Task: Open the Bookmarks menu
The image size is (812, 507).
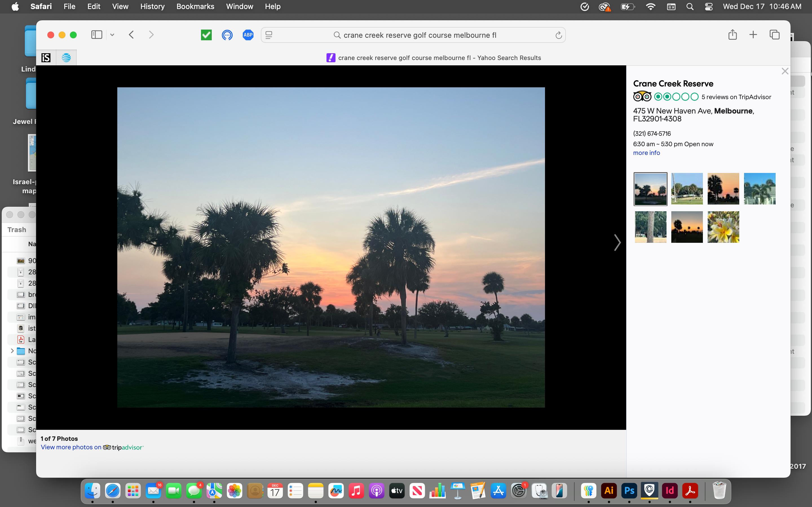Action: (195, 7)
